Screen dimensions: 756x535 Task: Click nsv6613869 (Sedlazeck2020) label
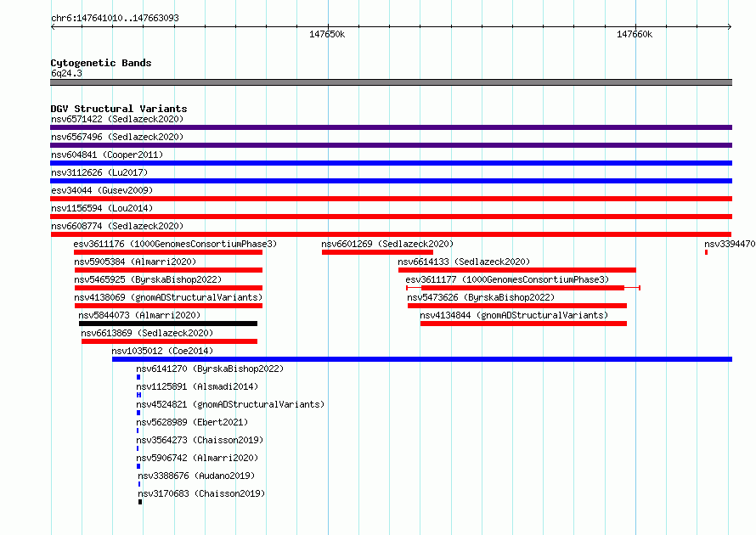tap(147, 333)
